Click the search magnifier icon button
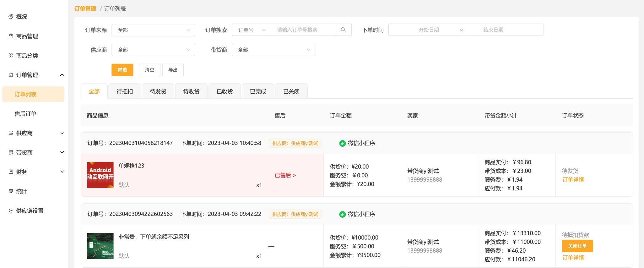This screenshot has width=644, height=268. (343, 30)
